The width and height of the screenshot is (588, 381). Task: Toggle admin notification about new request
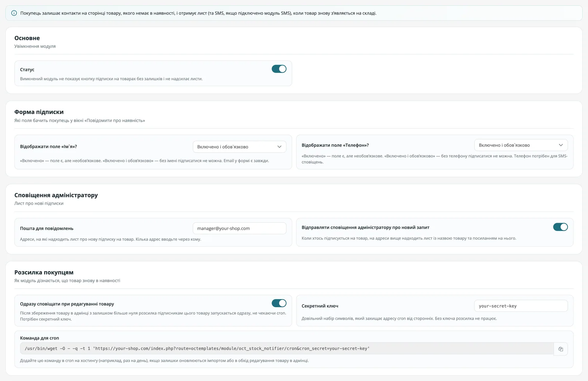560,227
